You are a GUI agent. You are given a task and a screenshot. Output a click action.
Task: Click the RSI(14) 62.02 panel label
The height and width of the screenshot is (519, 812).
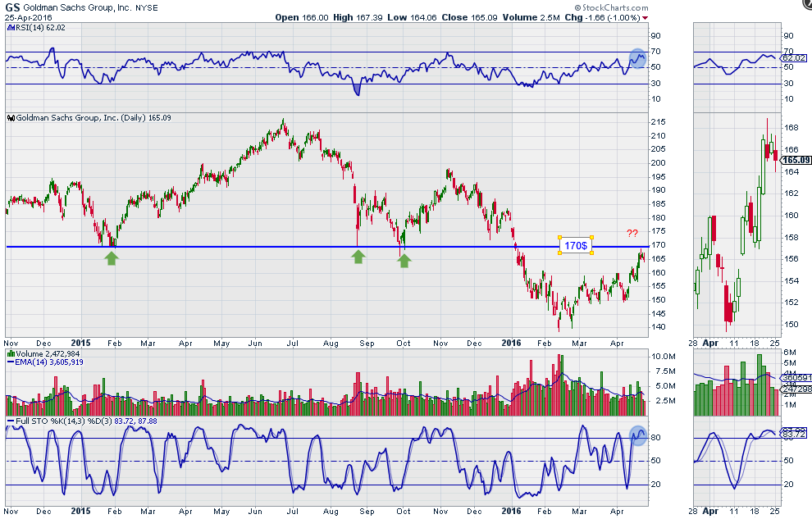point(40,27)
